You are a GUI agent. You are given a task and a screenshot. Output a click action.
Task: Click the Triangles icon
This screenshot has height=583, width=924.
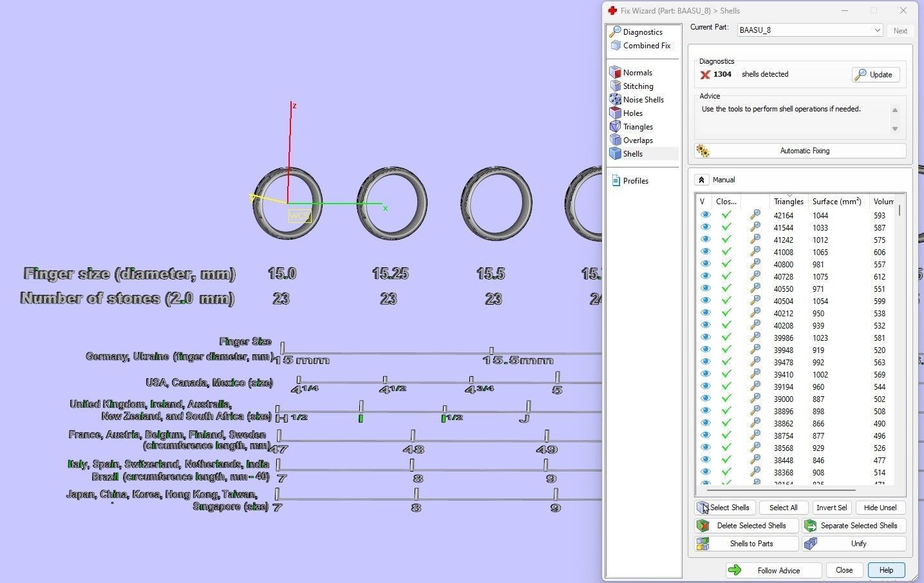coord(616,126)
